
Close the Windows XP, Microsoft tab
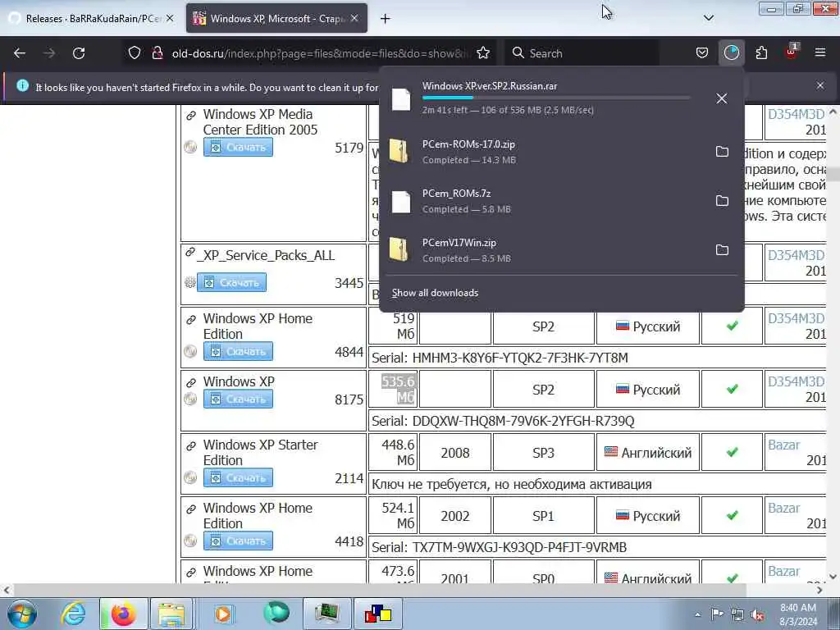(x=354, y=18)
